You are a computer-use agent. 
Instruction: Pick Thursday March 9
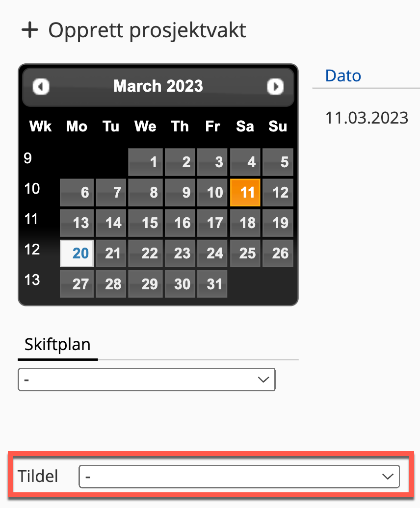coord(180,192)
